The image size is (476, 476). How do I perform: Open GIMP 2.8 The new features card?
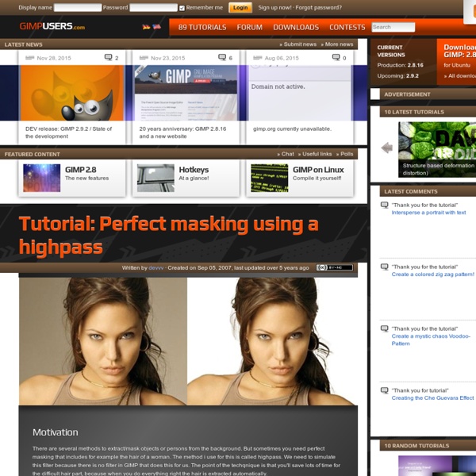pyautogui.click(x=72, y=178)
